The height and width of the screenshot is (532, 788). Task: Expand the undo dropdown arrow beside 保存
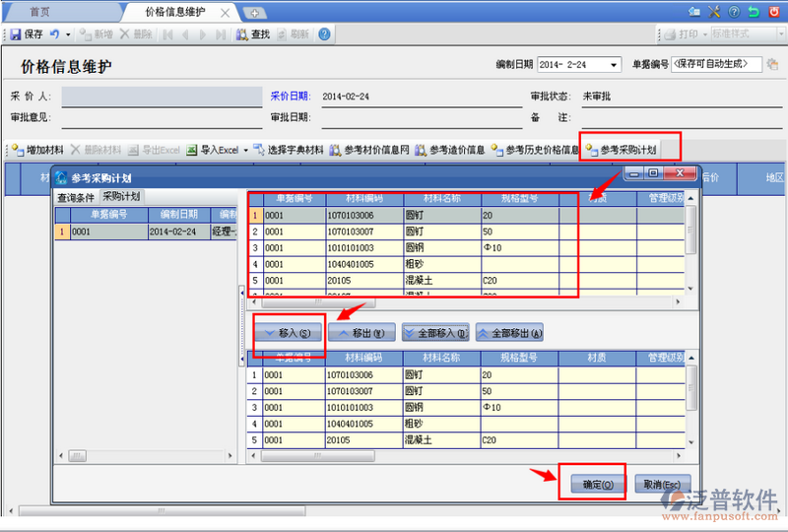(x=67, y=33)
